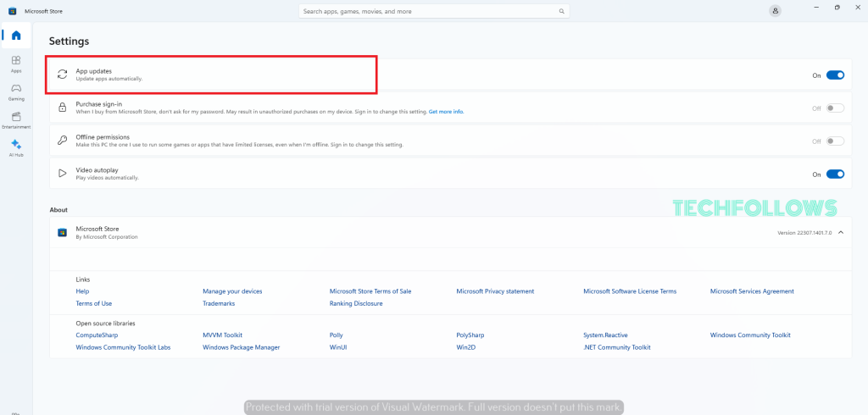
Task: Open Microsoft Store Terms of Sale link
Action: [370, 291]
